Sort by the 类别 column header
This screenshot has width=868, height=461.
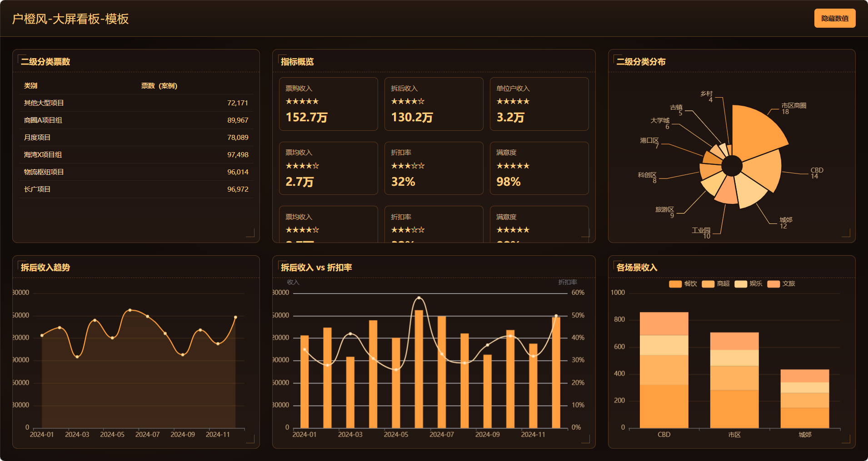tap(31, 86)
